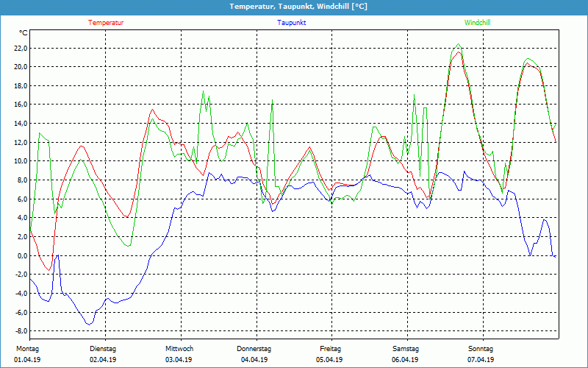Click the '01.04.19' date label
The height and width of the screenshot is (368, 588).
point(27,360)
